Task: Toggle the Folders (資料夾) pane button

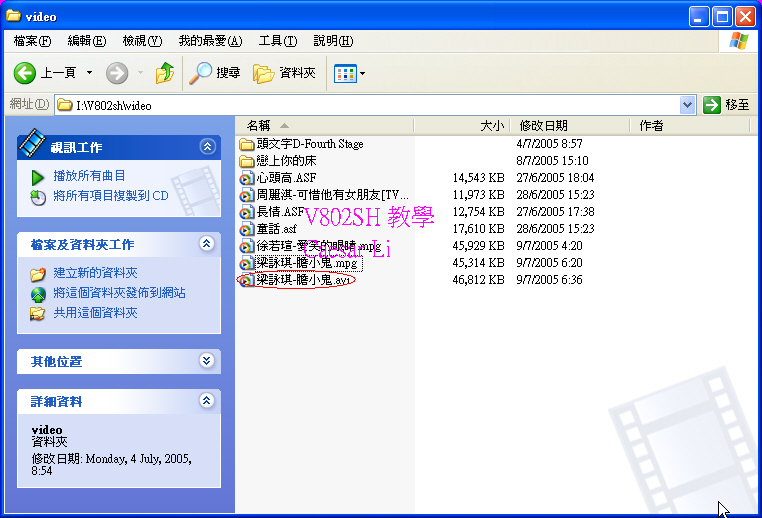Action: click(284, 73)
